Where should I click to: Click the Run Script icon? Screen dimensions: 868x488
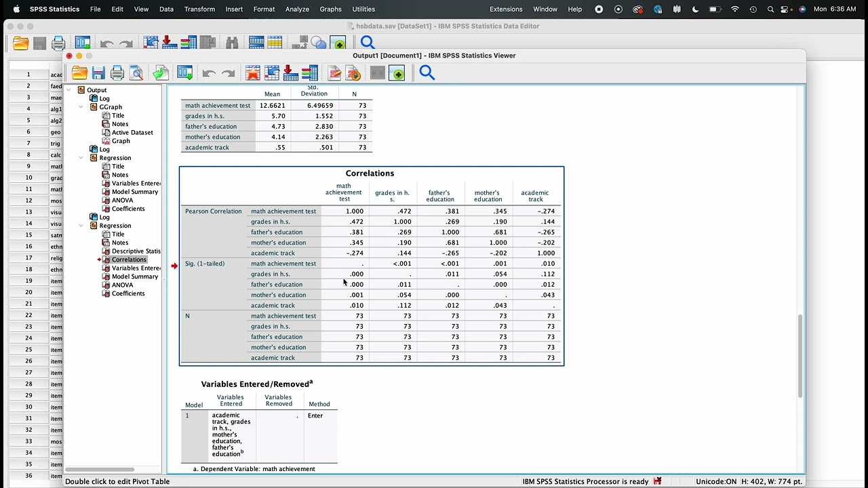[353, 73]
